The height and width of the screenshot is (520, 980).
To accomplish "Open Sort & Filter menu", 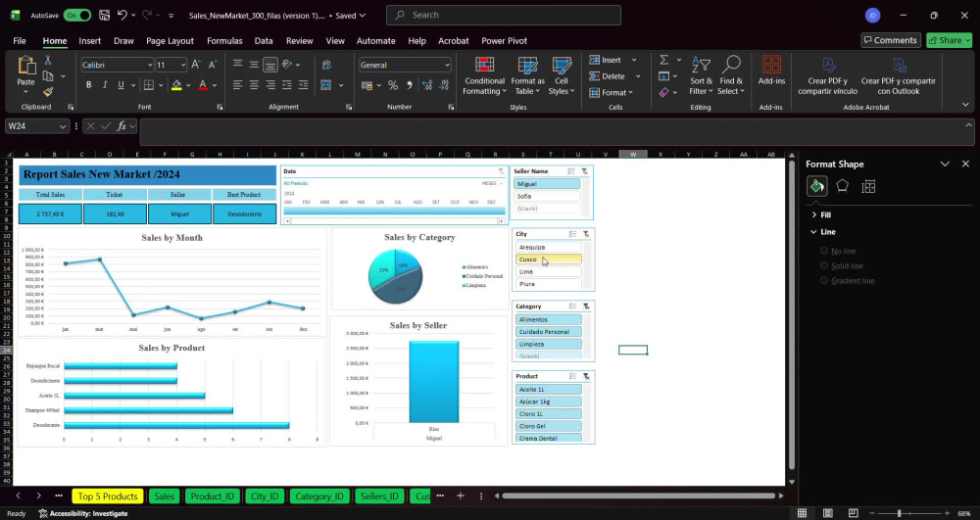I will 701,75.
